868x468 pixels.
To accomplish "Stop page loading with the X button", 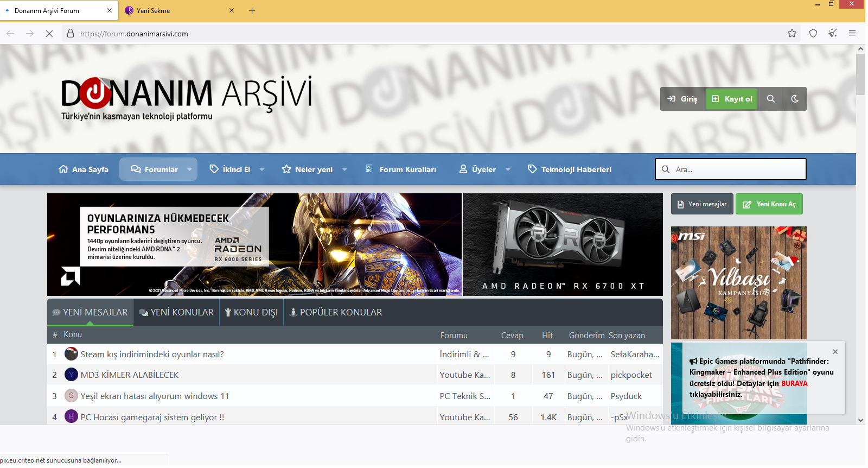I will pyautogui.click(x=49, y=34).
